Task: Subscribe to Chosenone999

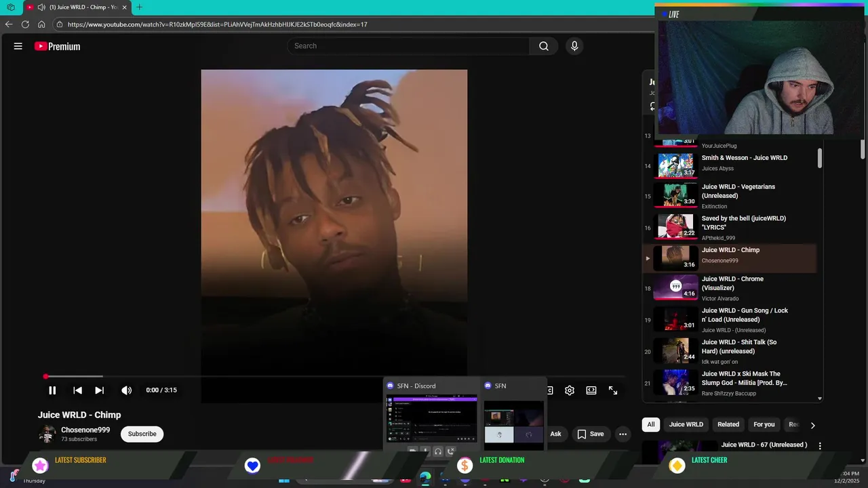Action: click(x=142, y=434)
